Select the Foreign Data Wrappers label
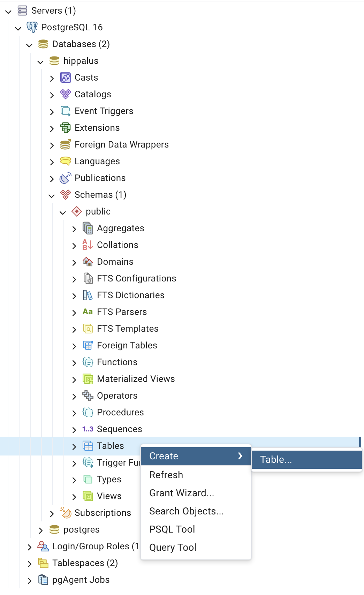 click(122, 144)
